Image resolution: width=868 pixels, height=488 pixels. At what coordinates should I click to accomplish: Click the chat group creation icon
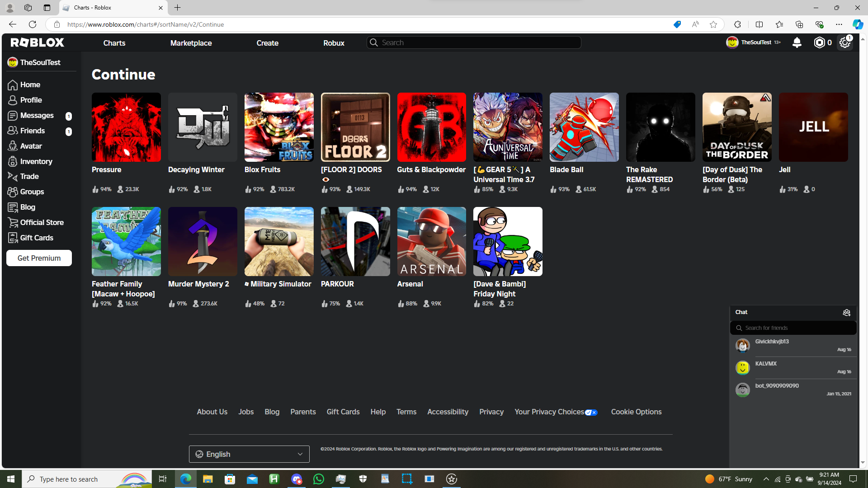click(x=846, y=313)
